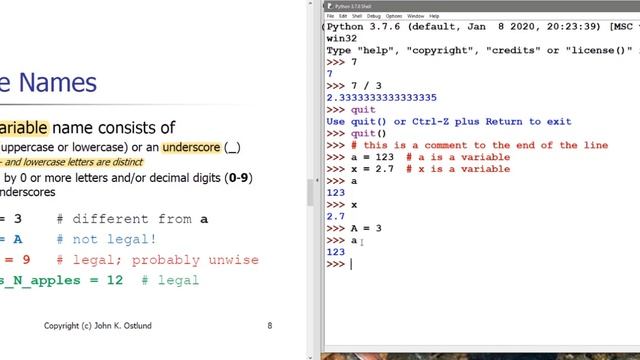Open the Edit menu in Python Shell
The width and height of the screenshot is (640, 360).
(x=343, y=16)
